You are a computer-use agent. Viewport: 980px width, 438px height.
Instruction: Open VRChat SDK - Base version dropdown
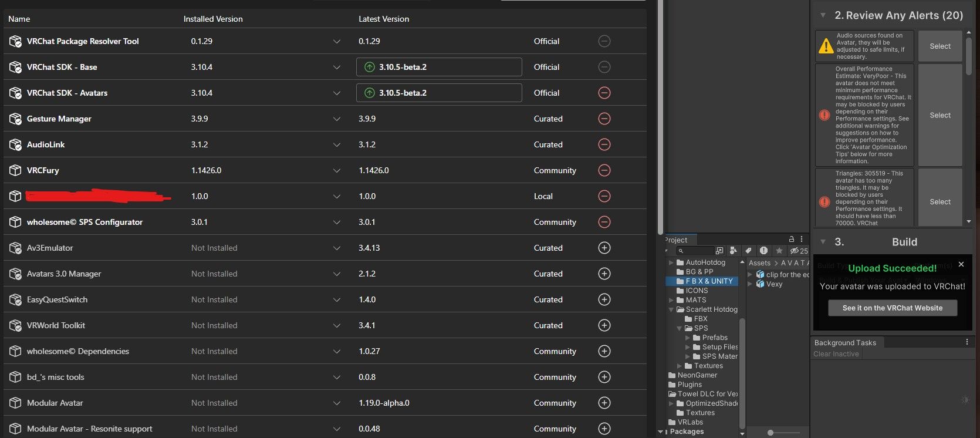point(337,67)
